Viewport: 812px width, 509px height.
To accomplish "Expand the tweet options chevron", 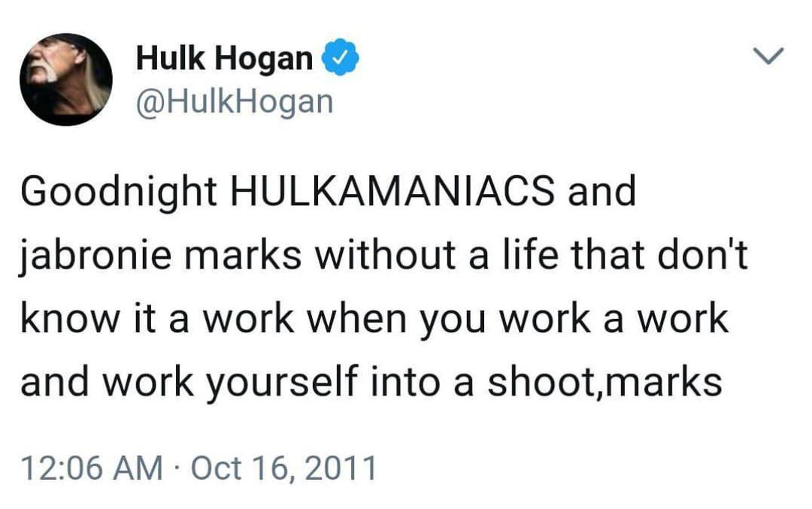I will (768, 55).
